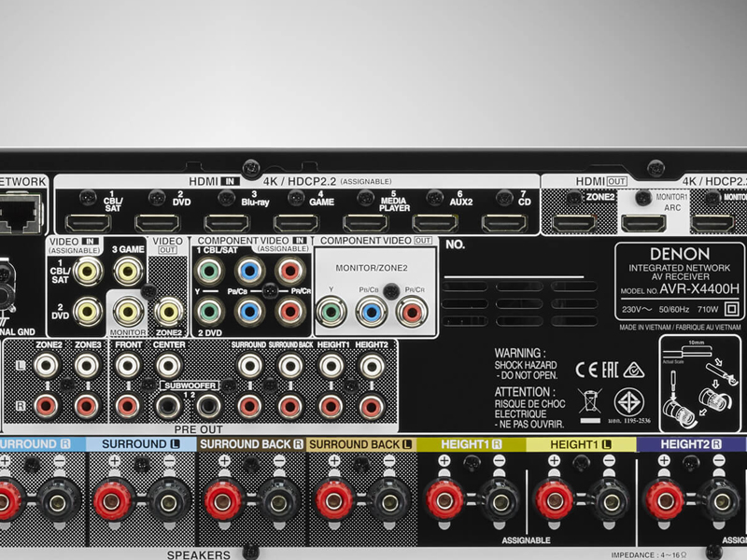Click the white SURROUND left pre-out jack
Screen dimensions: 747x560
[x=249, y=366]
